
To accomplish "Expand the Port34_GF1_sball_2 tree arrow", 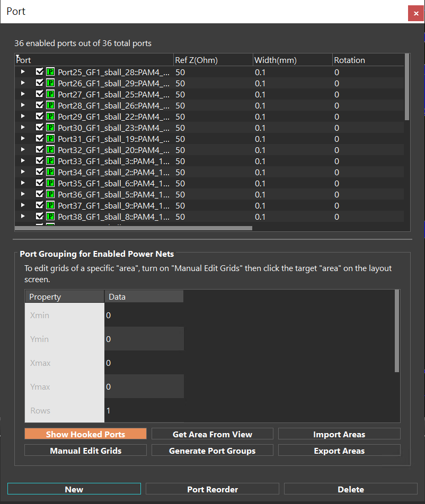I will 23,172.
